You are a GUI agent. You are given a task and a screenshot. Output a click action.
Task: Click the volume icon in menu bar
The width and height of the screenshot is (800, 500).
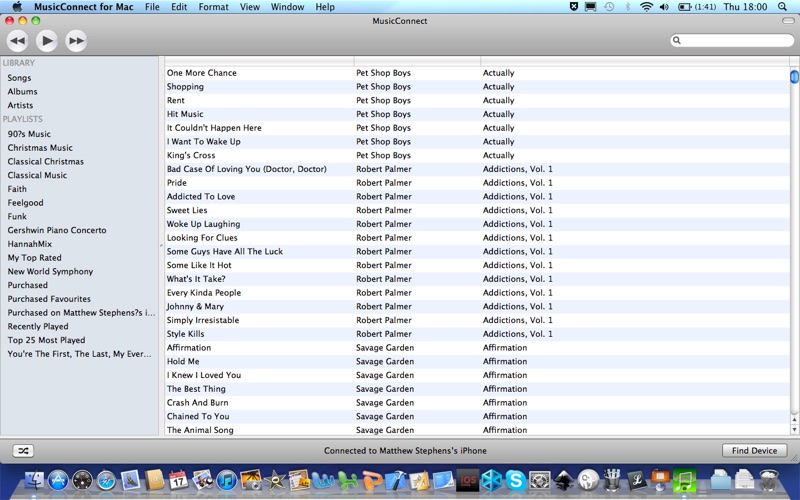coord(664,7)
